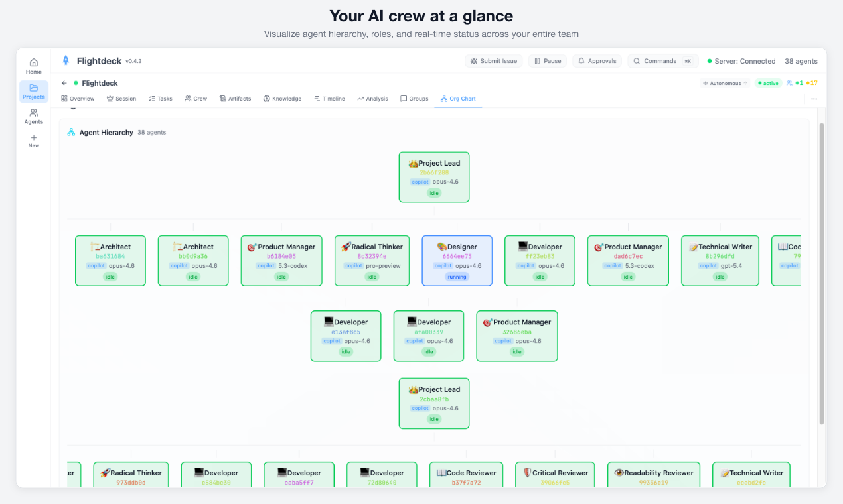Image resolution: width=843 pixels, height=504 pixels.
Task: Click the Agent Hierarchy icon
Action: 71,132
